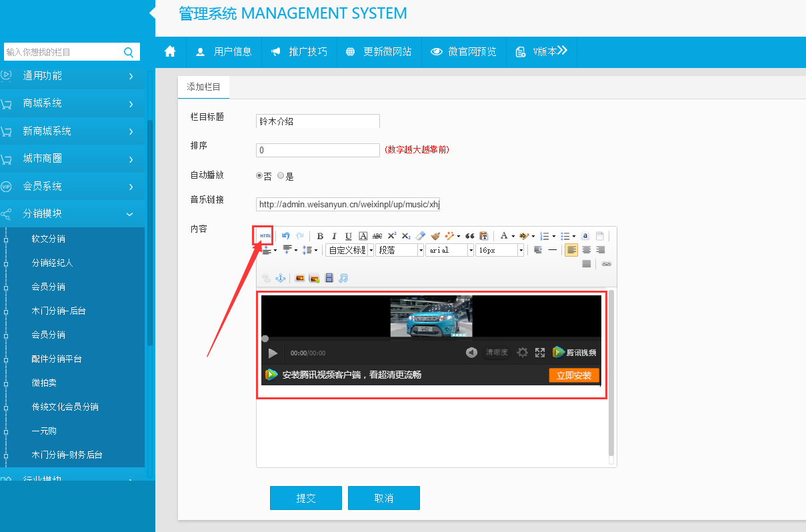This screenshot has width=806, height=532.
Task: Collapse the 分销模块 sidebar section
Action: point(72,214)
